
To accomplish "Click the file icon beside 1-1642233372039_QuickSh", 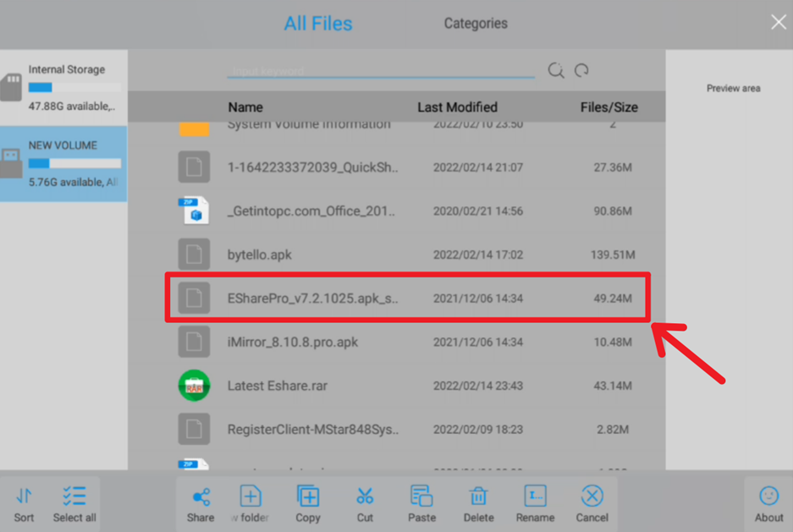I will (x=194, y=167).
